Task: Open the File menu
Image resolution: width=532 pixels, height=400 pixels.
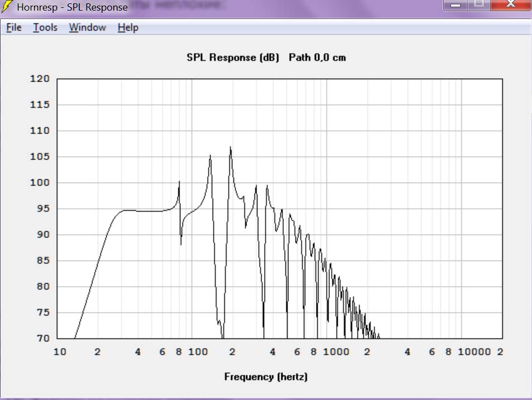Action: (14, 27)
